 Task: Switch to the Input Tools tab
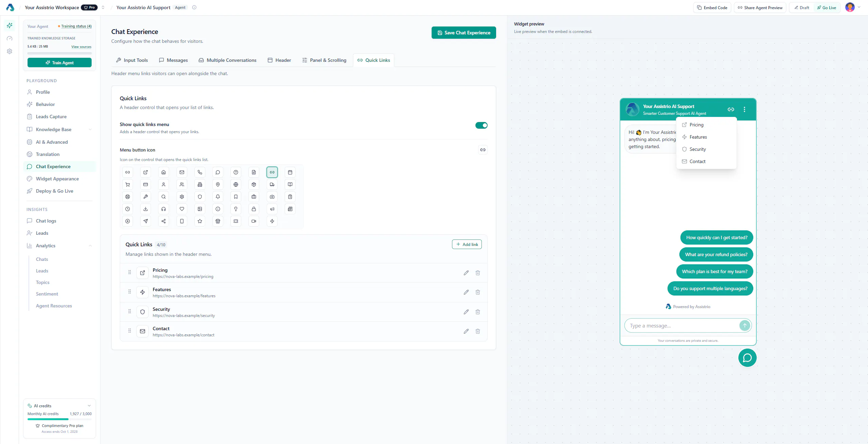point(132,60)
